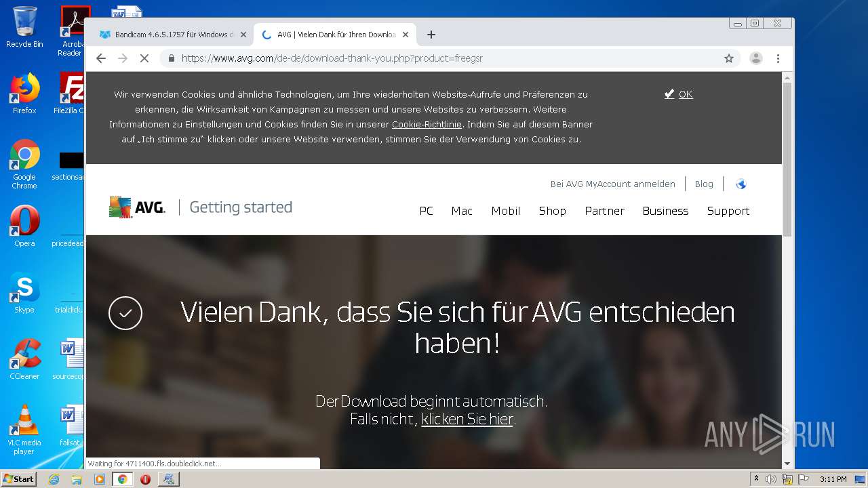The image size is (868, 488).
Task: Open the AVG Blog link
Action: coord(704,184)
